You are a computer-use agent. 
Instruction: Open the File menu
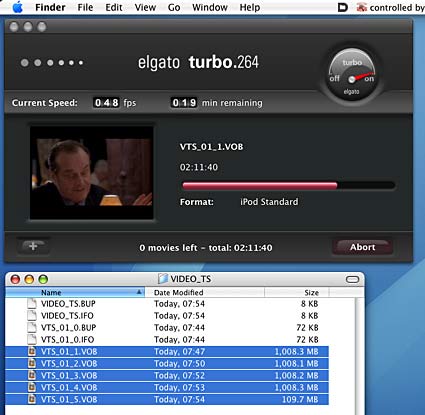point(85,7)
